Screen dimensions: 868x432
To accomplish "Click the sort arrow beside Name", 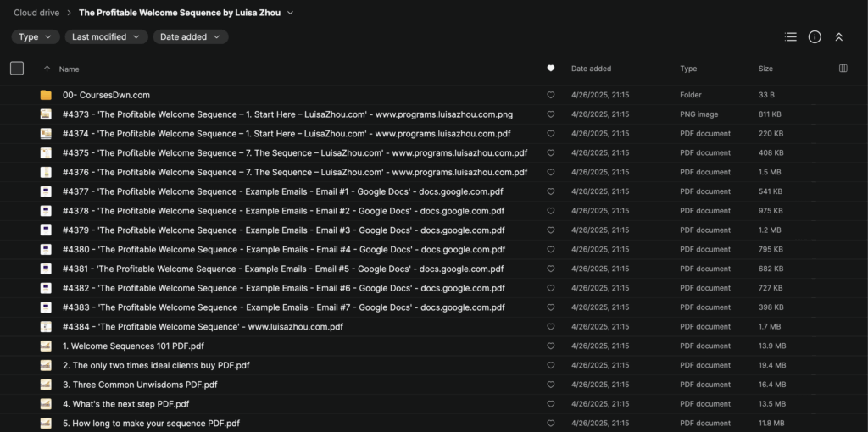I will [x=47, y=69].
